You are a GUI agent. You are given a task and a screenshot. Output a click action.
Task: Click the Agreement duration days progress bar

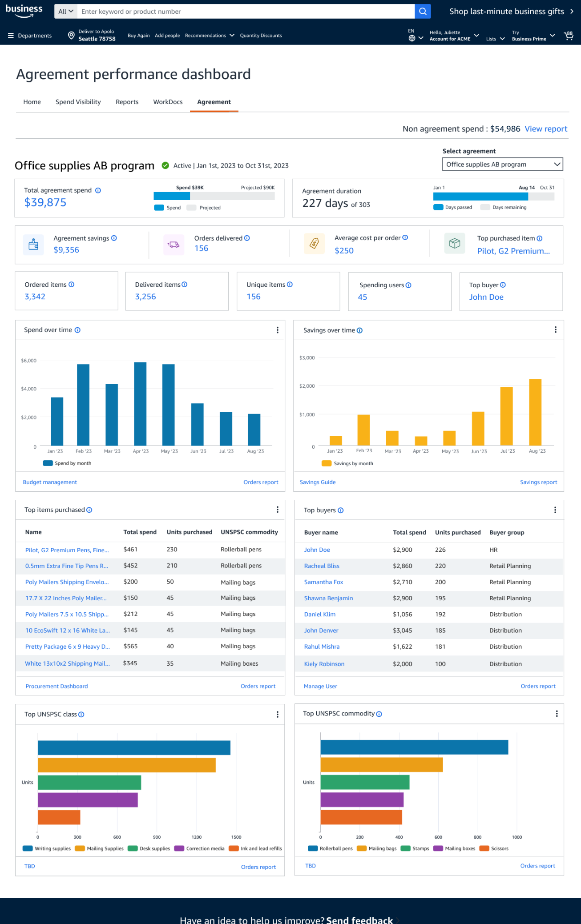click(x=494, y=197)
